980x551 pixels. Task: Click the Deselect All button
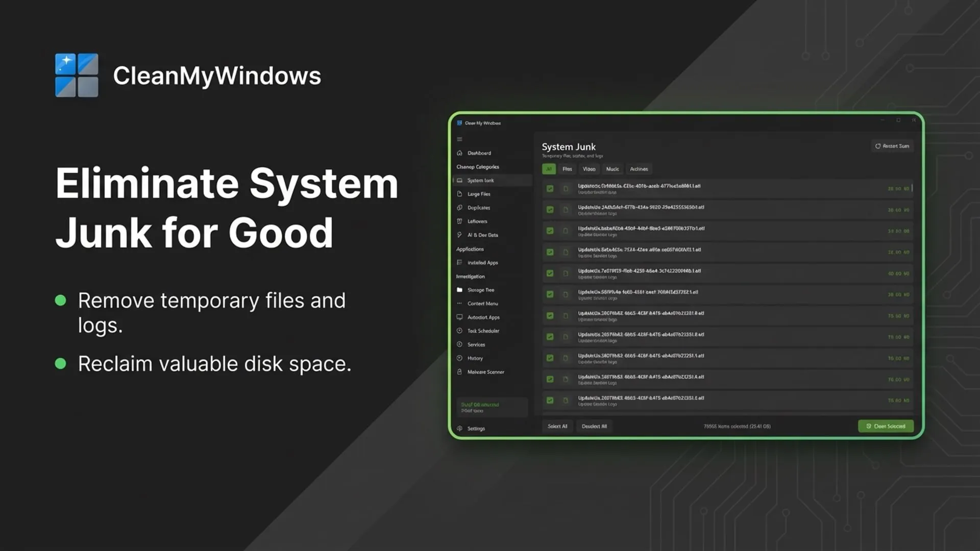(594, 427)
